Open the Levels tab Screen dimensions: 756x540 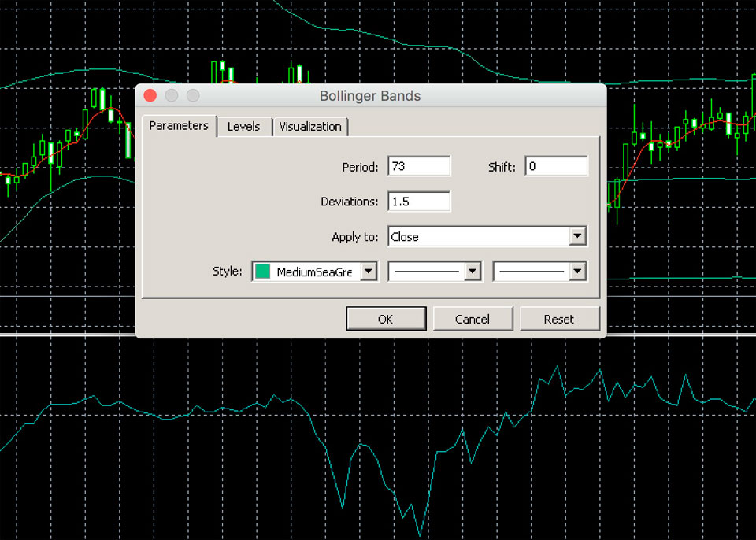click(x=243, y=127)
